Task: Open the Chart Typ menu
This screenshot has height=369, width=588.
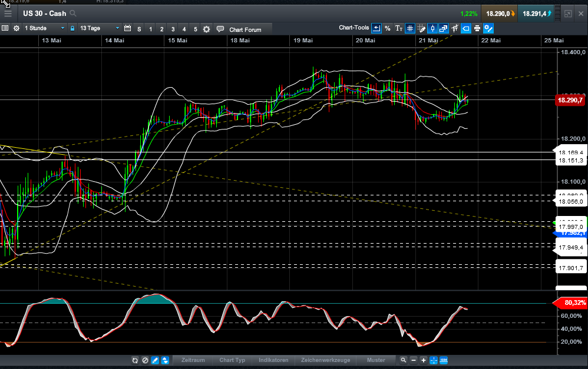Action: [x=232, y=360]
